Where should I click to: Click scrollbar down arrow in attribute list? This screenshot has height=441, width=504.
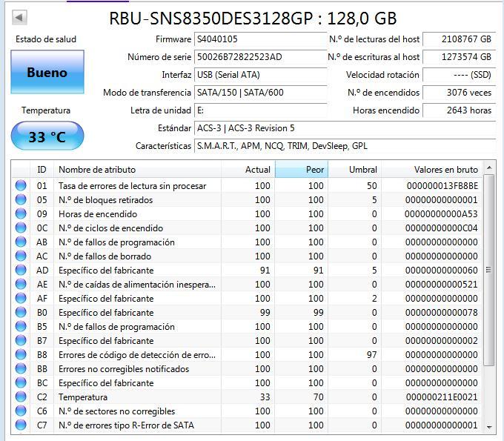(x=489, y=427)
